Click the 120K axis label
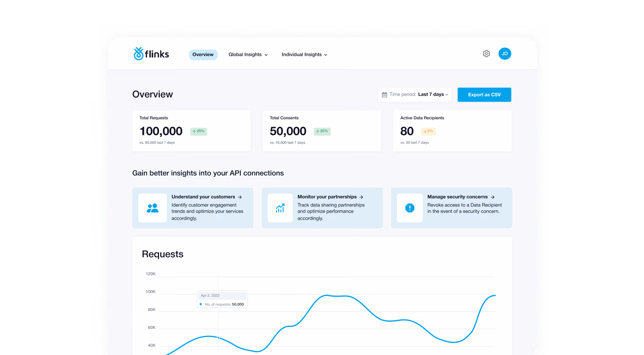 pos(150,274)
